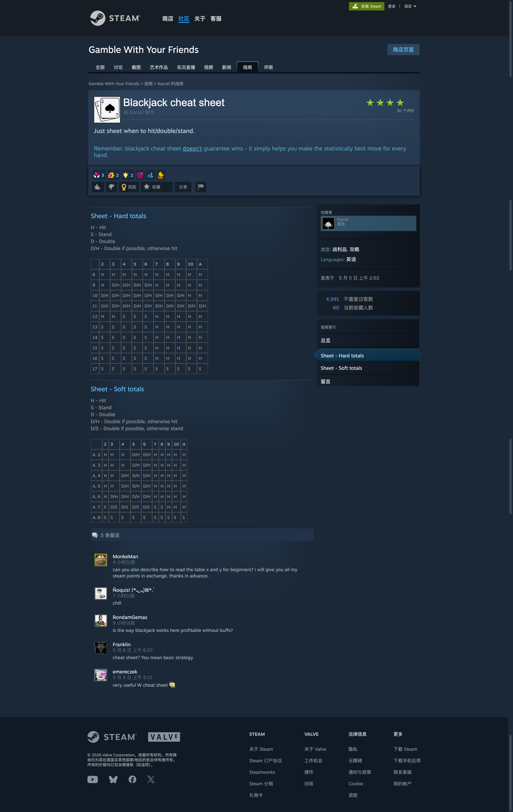
Task: Open the 关于 menu item
Action: click(200, 18)
